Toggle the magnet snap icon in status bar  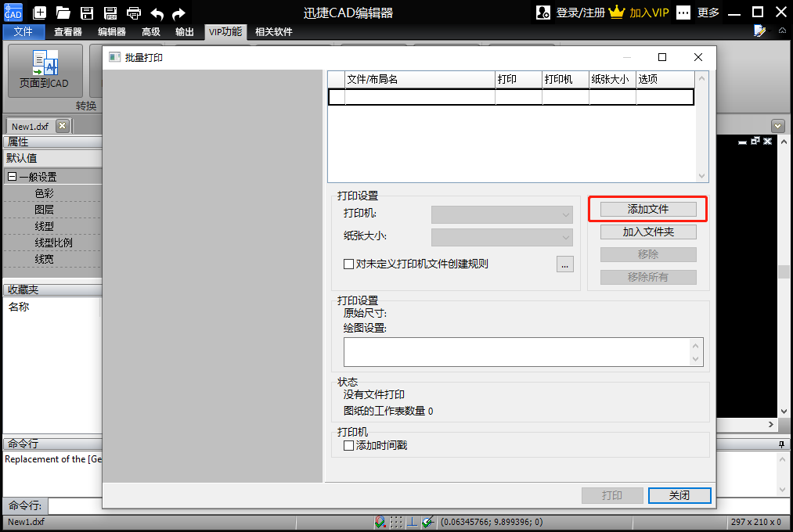pyautogui.click(x=380, y=522)
